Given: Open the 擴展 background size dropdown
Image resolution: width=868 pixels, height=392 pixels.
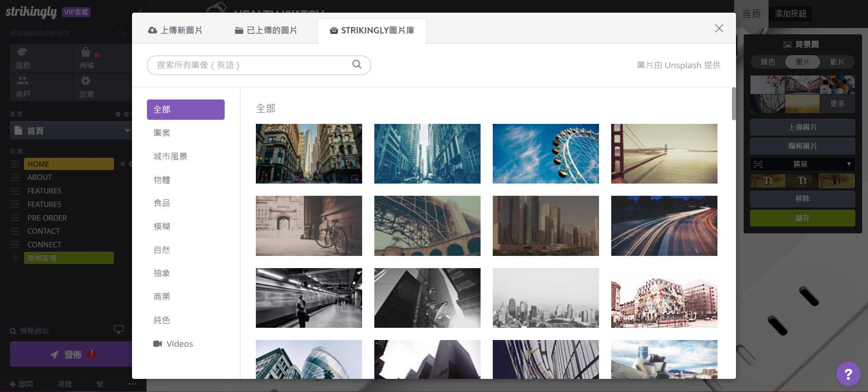Looking at the screenshot, I should pos(802,164).
